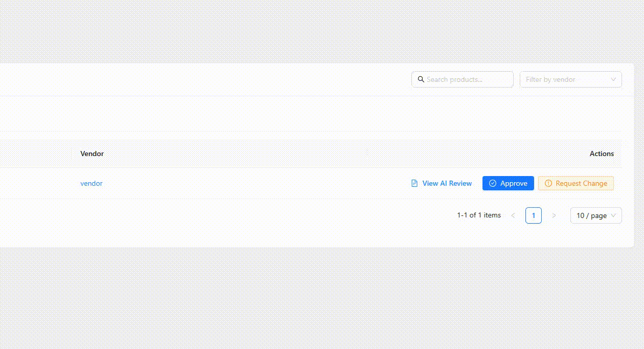Select the Actions column header
The height and width of the screenshot is (349, 644).
tap(602, 154)
